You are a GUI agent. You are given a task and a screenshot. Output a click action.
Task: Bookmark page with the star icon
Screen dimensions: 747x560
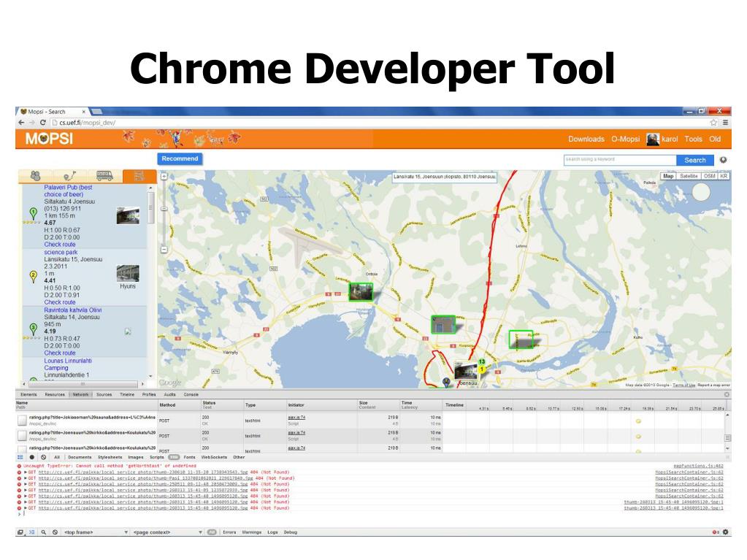coord(713,123)
